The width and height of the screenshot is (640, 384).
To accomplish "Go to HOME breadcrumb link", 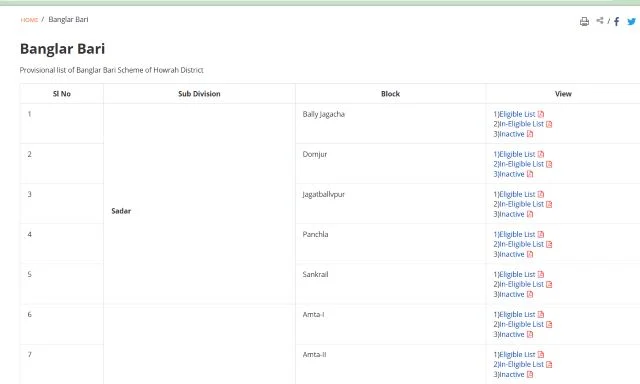I will [29, 20].
